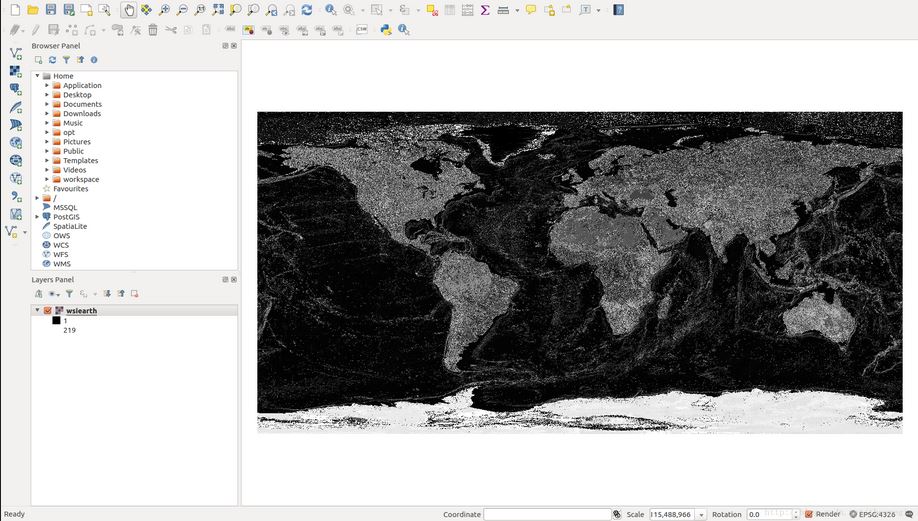
Task: Click the Browser Panel filter funnel
Action: [x=66, y=60]
